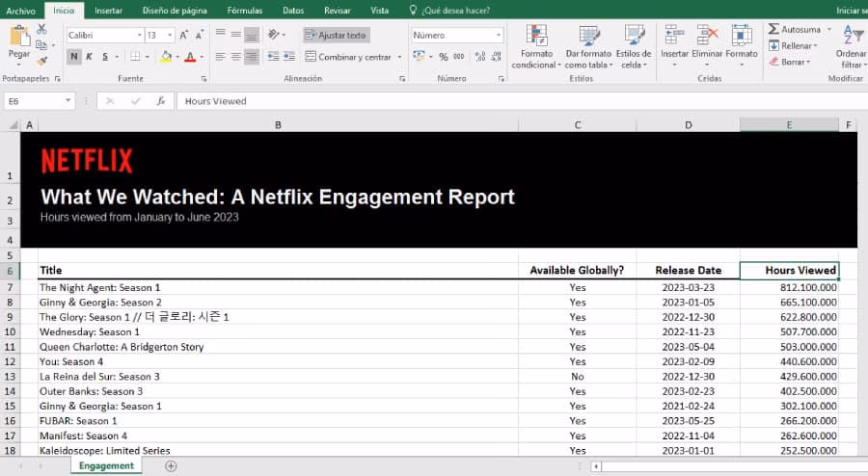868x476 pixels.
Task: Open Estilos de celda gallery
Action: 634,46
